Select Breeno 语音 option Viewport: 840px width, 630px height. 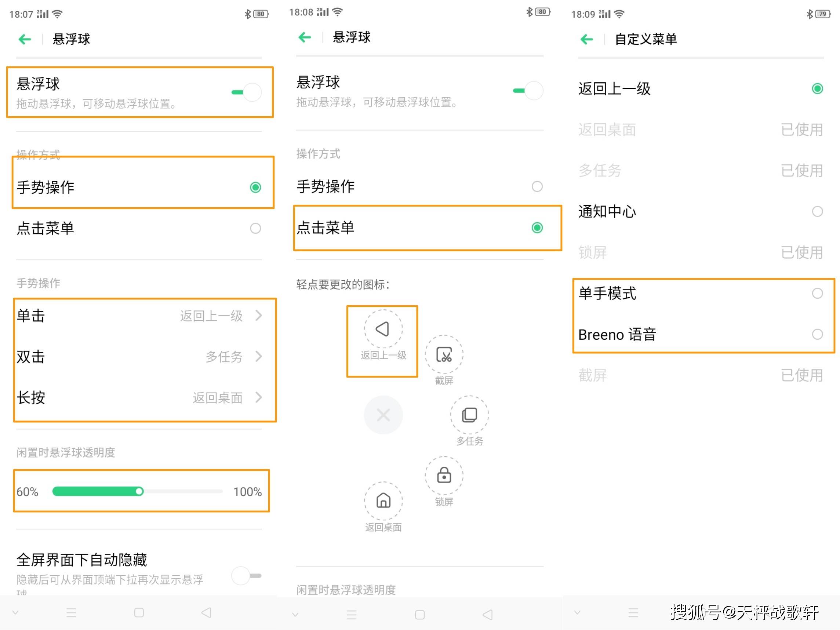click(x=701, y=334)
